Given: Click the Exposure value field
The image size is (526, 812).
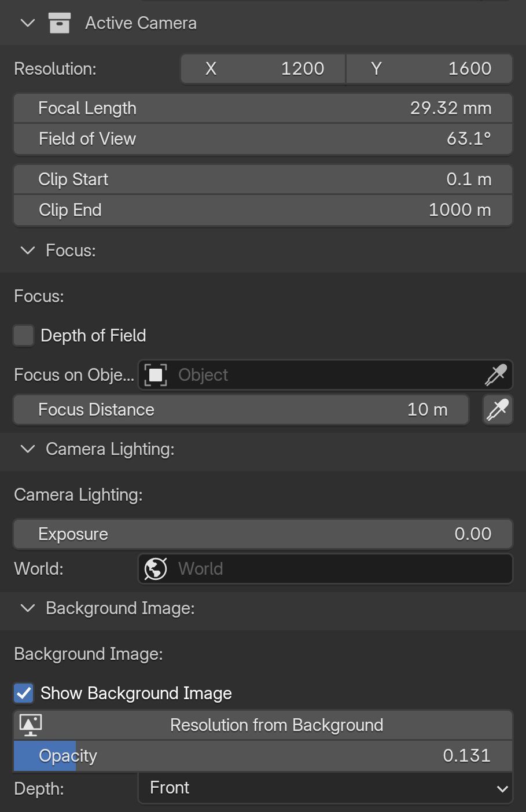Looking at the screenshot, I should coord(263,534).
